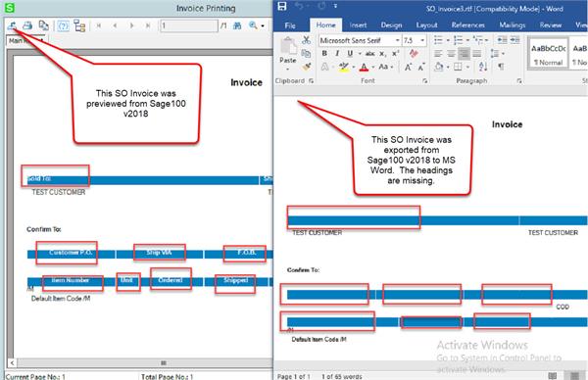
Task: Click the page number field in Invoice Printing
Action: pos(189,25)
